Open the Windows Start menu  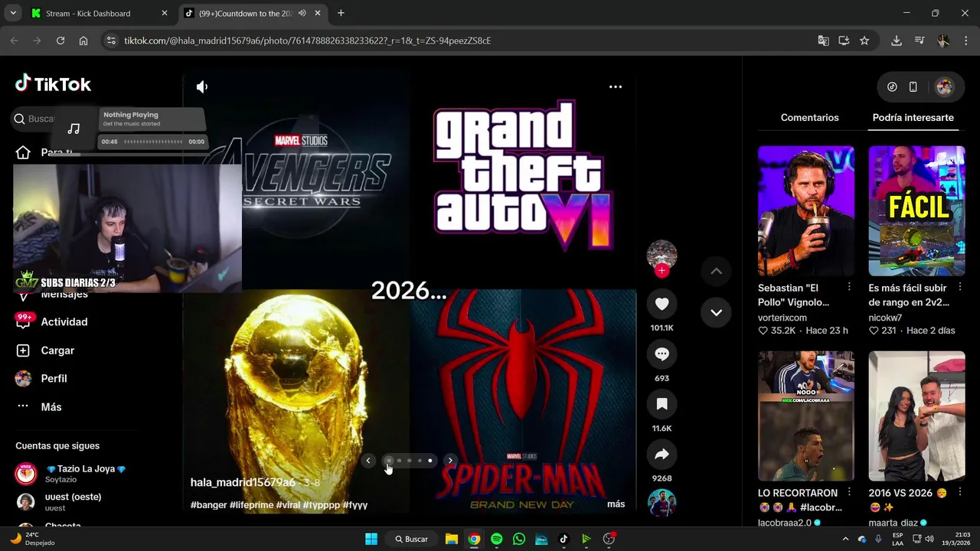[x=371, y=539]
